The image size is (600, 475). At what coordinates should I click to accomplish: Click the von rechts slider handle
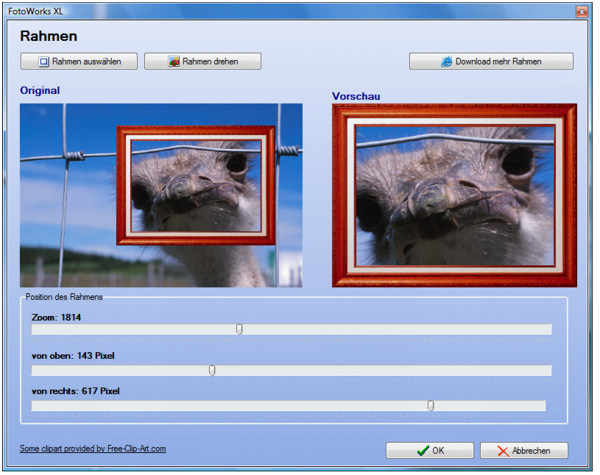[430, 406]
